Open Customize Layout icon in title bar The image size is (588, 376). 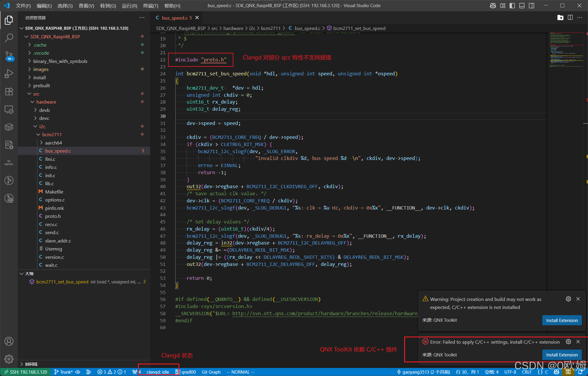click(x=503, y=6)
